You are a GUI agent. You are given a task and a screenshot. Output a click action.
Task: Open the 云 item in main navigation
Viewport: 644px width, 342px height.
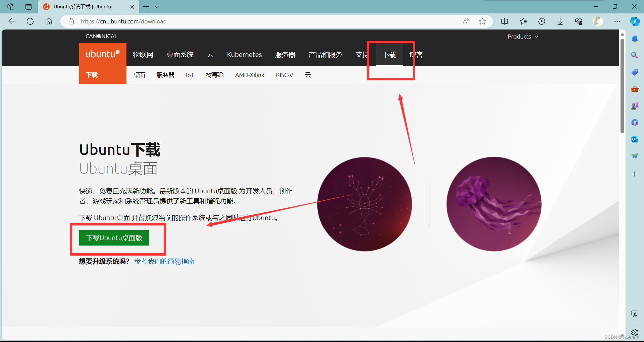[210, 55]
